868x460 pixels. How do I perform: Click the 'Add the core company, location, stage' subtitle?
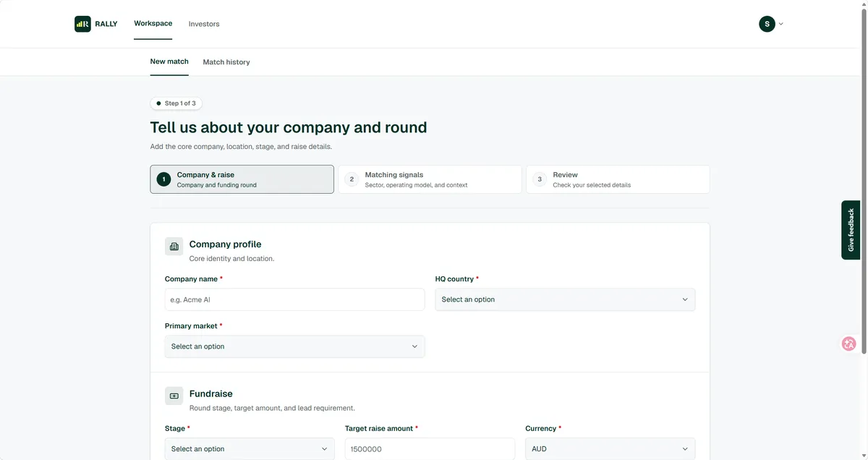241,146
